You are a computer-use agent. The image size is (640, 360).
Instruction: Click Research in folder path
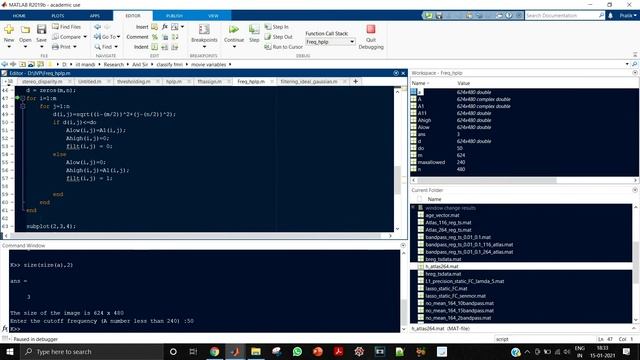(x=113, y=64)
